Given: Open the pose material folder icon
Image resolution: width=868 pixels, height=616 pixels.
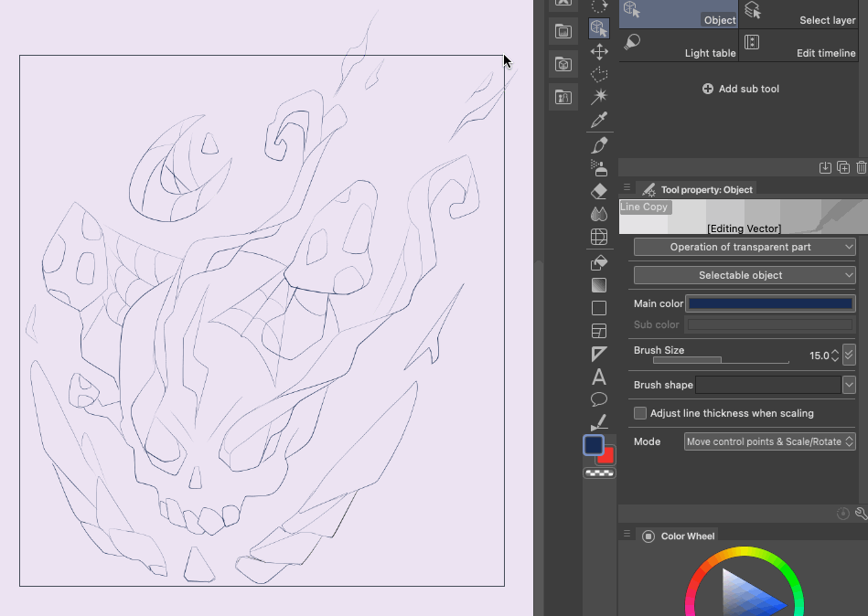Looking at the screenshot, I should tap(563, 97).
